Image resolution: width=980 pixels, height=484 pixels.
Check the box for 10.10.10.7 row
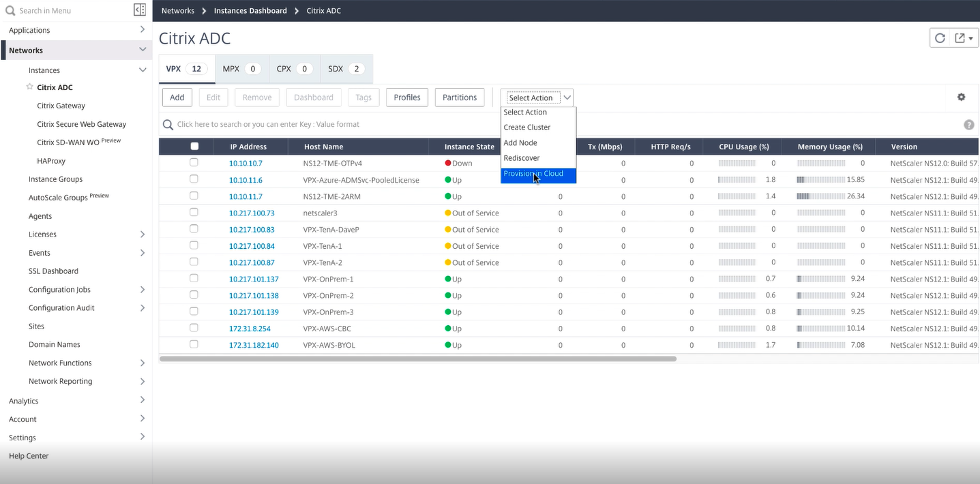click(194, 163)
